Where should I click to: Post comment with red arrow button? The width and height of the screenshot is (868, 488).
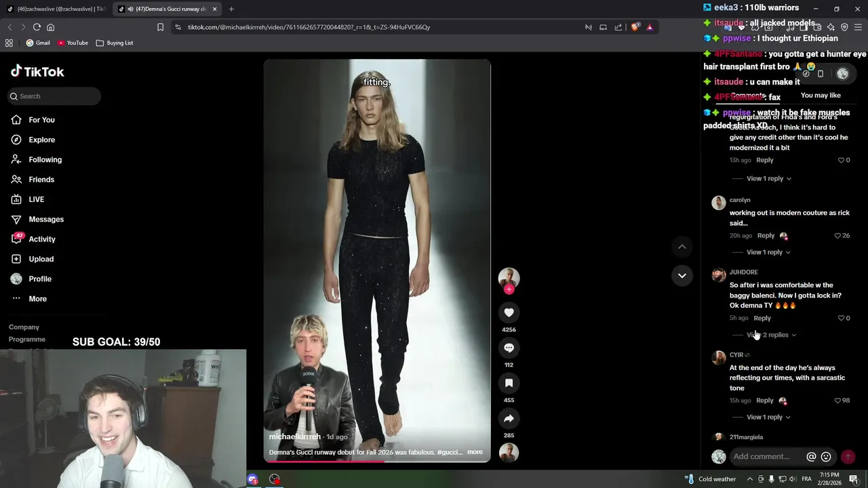[x=848, y=457]
